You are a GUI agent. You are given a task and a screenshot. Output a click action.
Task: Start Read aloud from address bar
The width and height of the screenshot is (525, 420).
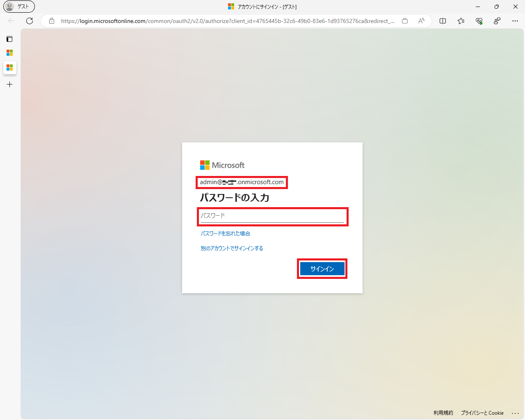pos(421,21)
